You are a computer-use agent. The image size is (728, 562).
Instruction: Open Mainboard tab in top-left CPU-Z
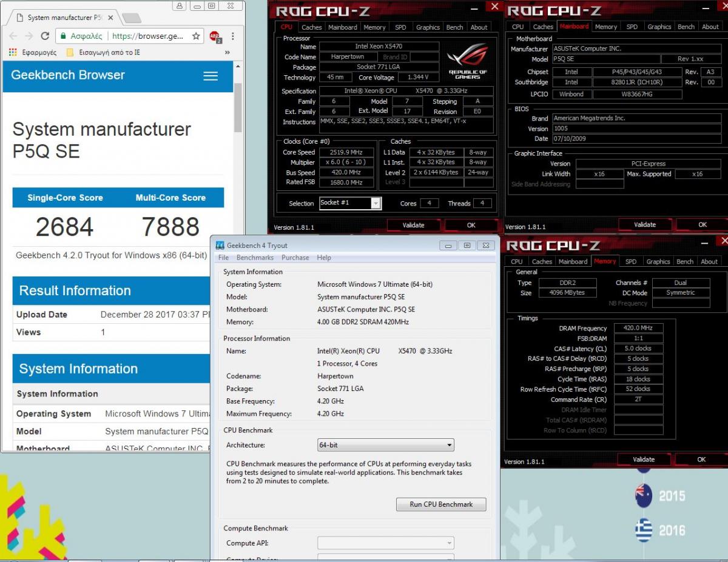(x=343, y=27)
